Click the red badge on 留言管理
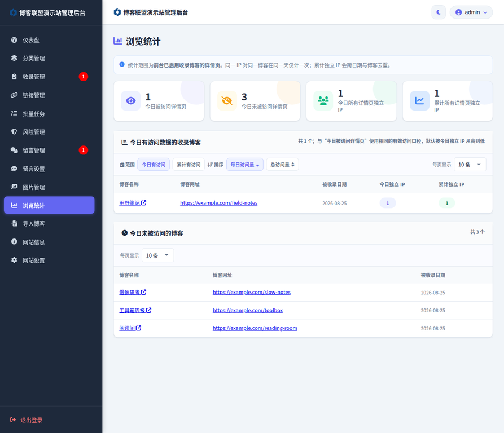Viewport: 504px width, 433px height. [84, 150]
